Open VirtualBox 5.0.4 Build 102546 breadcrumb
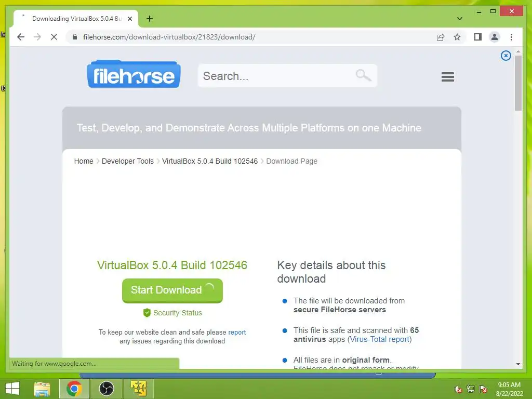Screen dimensions: 532x399 210,161
